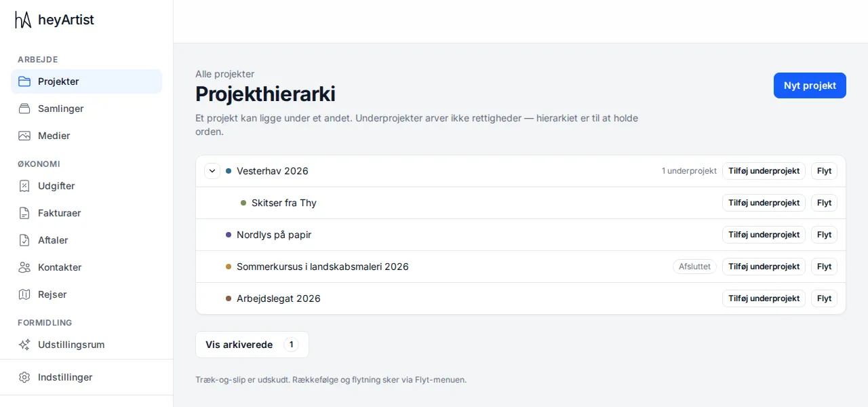Add a subproject under Skitser fra Thy
This screenshot has height=407, width=868.
click(764, 203)
